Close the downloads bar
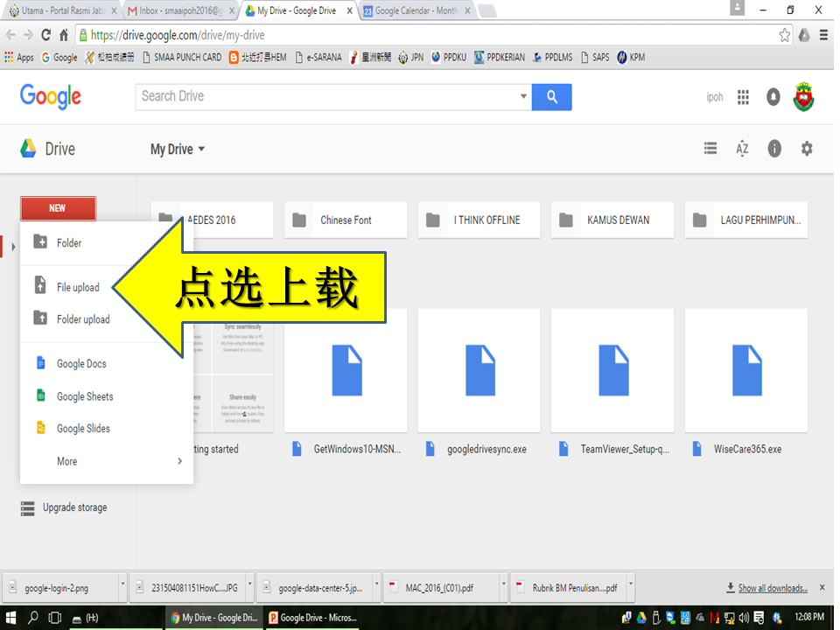 tap(822, 588)
